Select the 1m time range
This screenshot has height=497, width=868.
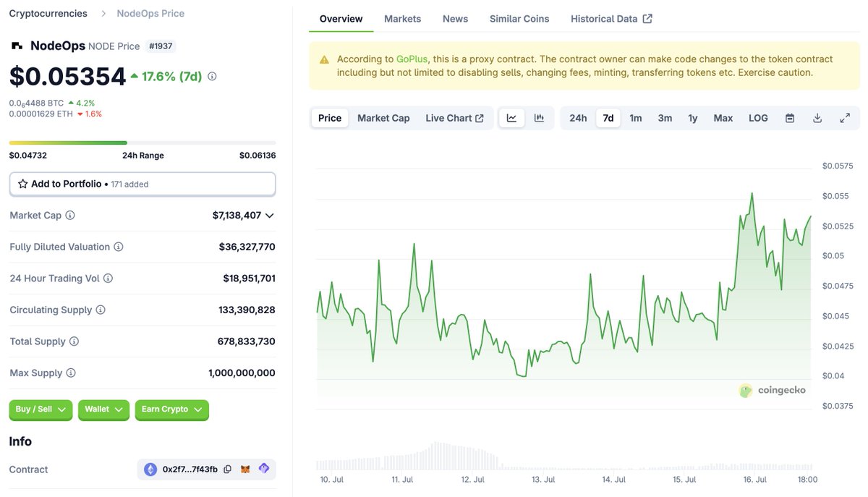(x=636, y=118)
